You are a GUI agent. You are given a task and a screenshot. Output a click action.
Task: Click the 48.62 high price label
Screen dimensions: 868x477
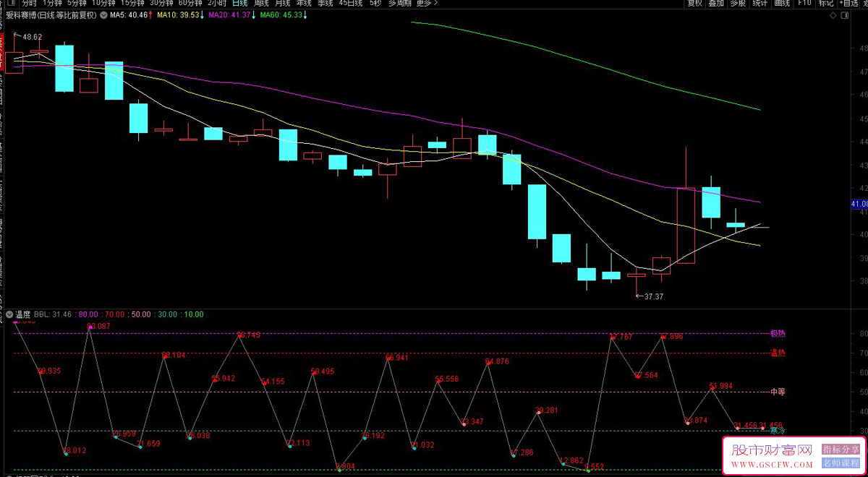(32, 37)
